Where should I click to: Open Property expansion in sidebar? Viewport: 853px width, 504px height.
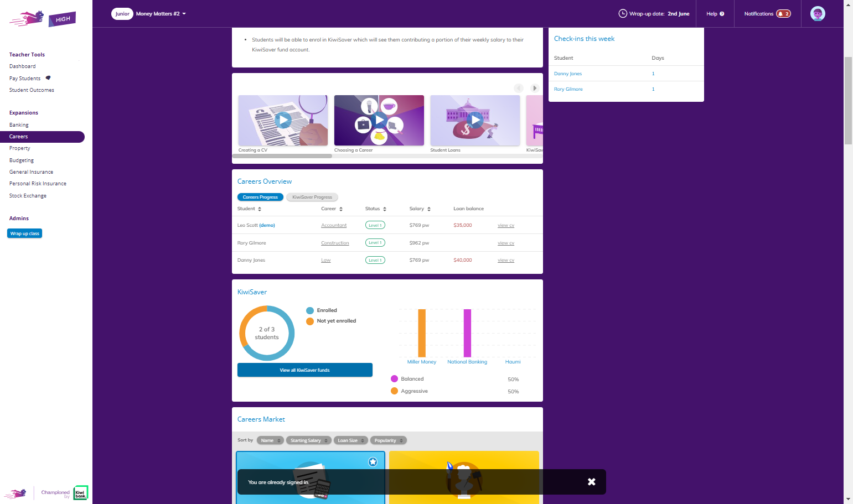[20, 148]
